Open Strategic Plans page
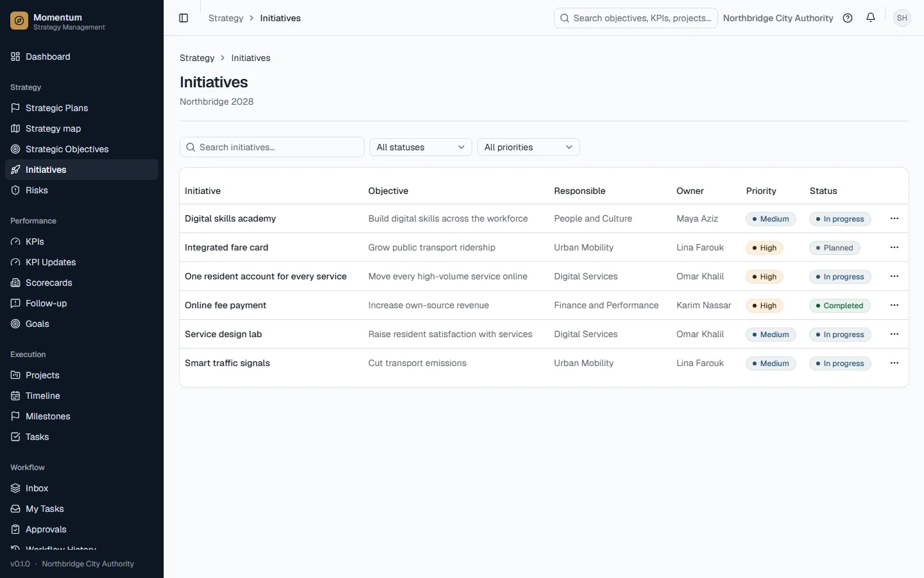The image size is (924, 578). tap(81, 108)
